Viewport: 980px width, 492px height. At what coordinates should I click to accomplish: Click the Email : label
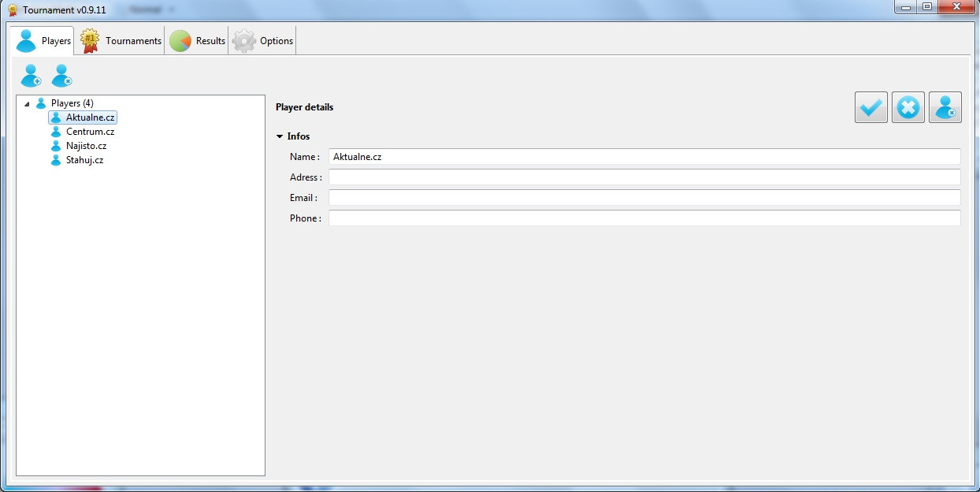303,198
